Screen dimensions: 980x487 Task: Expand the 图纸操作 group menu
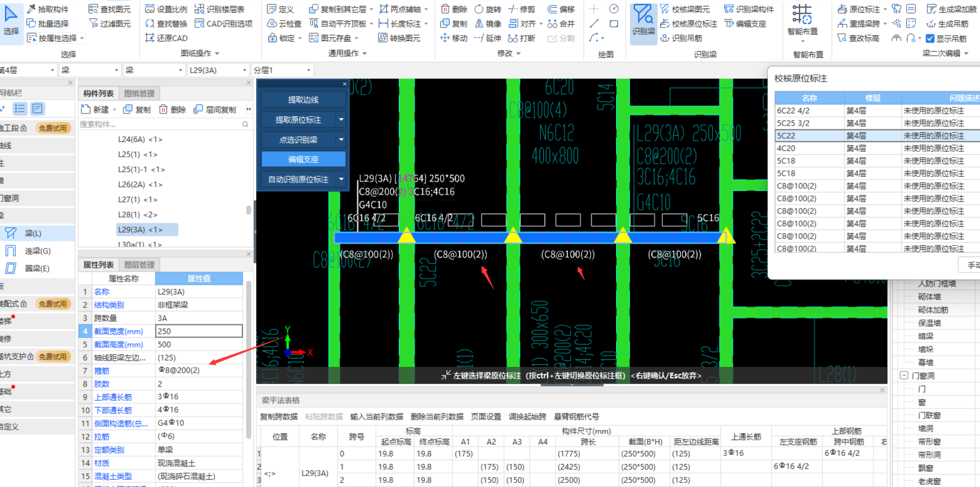click(x=200, y=53)
